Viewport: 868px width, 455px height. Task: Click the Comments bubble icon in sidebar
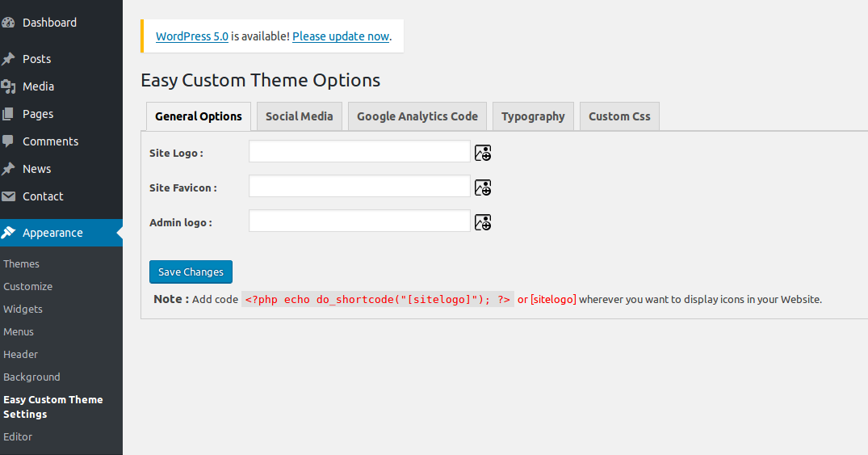(8, 141)
